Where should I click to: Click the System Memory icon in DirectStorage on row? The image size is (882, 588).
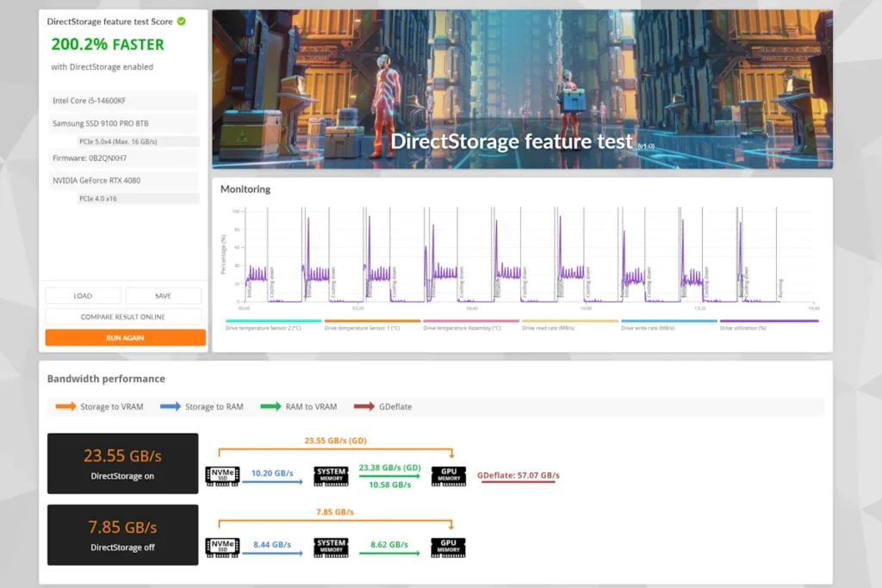(x=331, y=476)
